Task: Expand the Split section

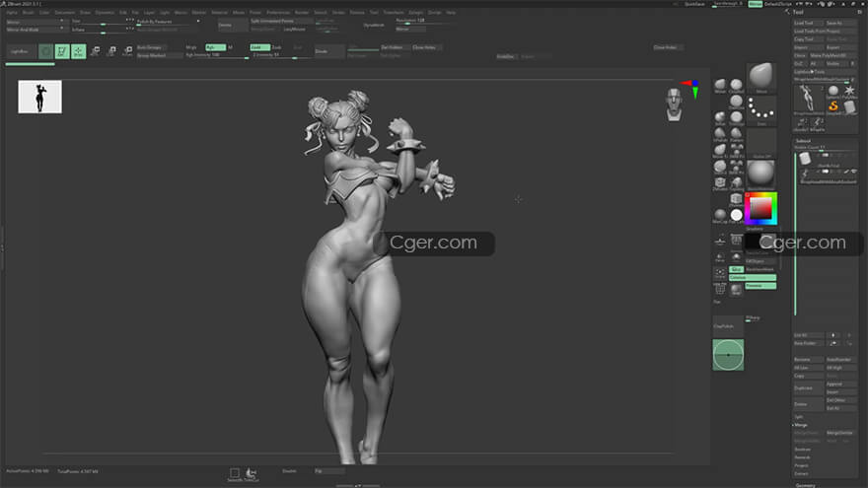Action: (799, 417)
